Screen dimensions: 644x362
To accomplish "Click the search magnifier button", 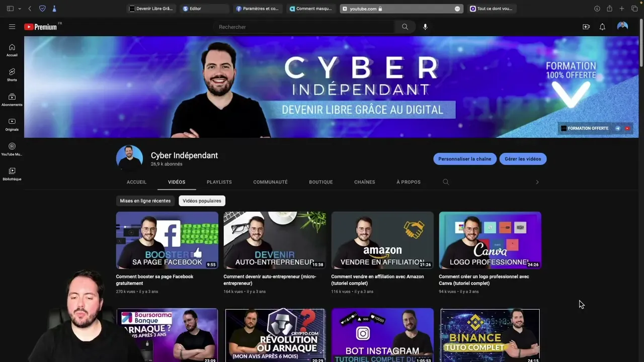I will coord(405,27).
